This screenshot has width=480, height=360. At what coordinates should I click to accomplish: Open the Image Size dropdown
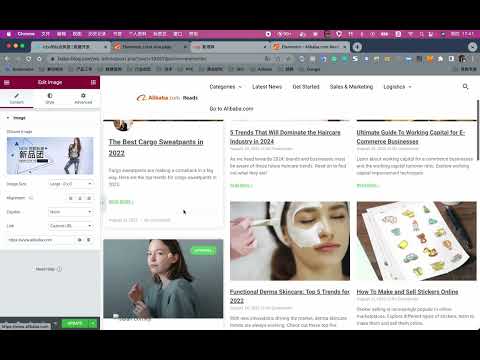71,184
